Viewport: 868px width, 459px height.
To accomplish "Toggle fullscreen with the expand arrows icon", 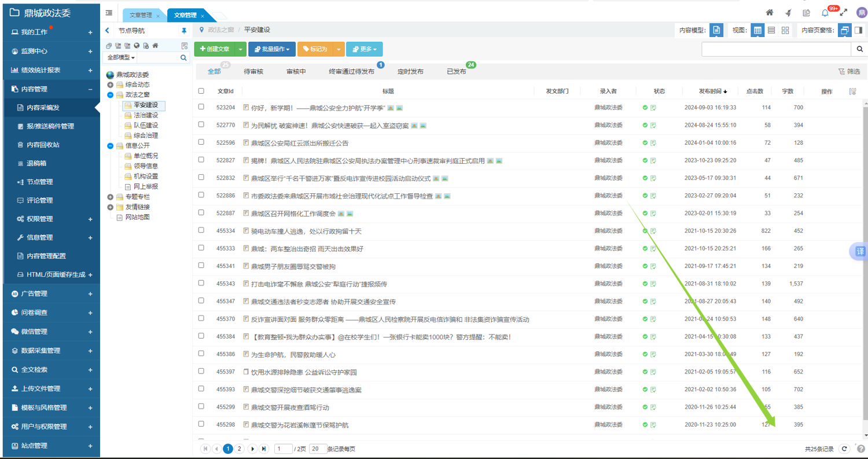I will tap(844, 13).
